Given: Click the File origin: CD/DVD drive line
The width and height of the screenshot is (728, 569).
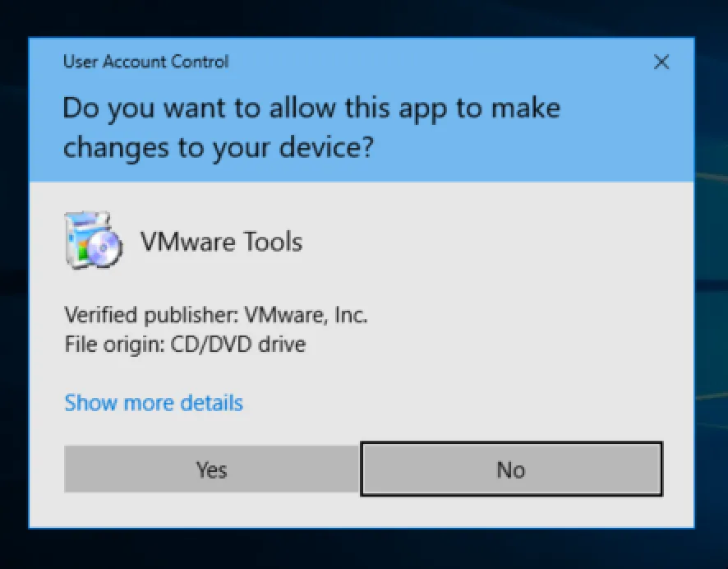Looking at the screenshot, I should 185,345.
